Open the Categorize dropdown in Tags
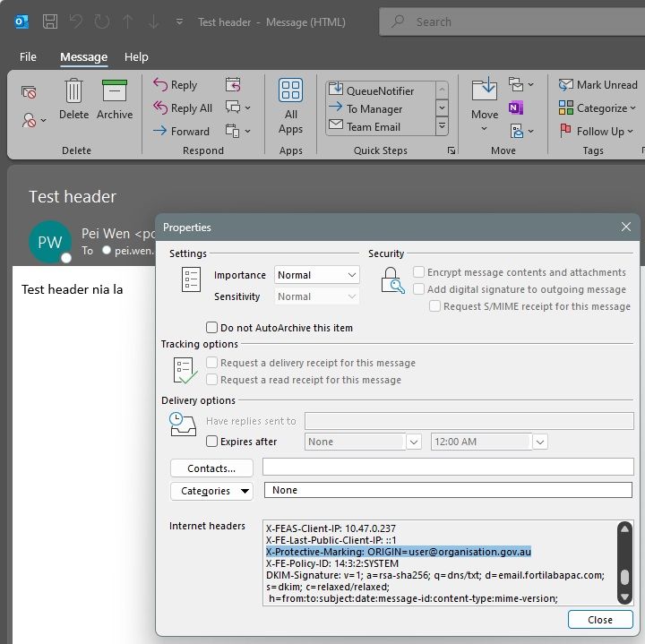Screen dimensions: 645x644 click(597, 107)
